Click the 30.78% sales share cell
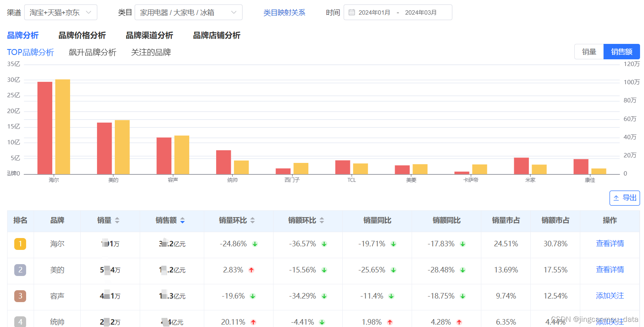 pos(555,244)
